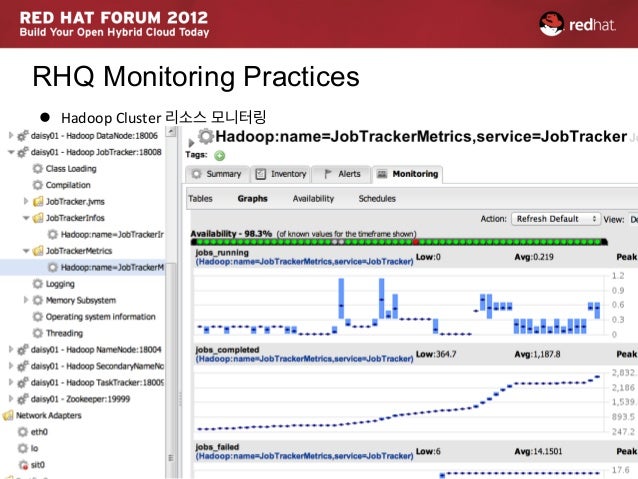Click the red down segment in availability bar
The height and width of the screenshot is (479, 638).
click(x=416, y=242)
